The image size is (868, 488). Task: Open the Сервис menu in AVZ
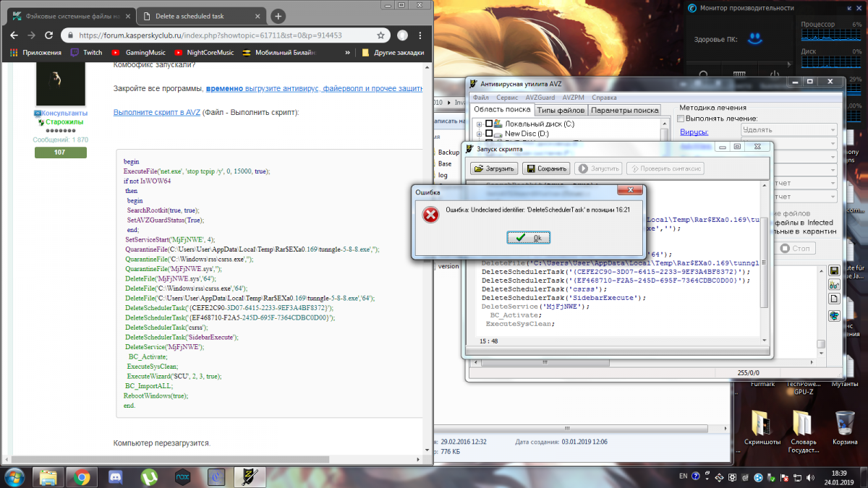(506, 97)
